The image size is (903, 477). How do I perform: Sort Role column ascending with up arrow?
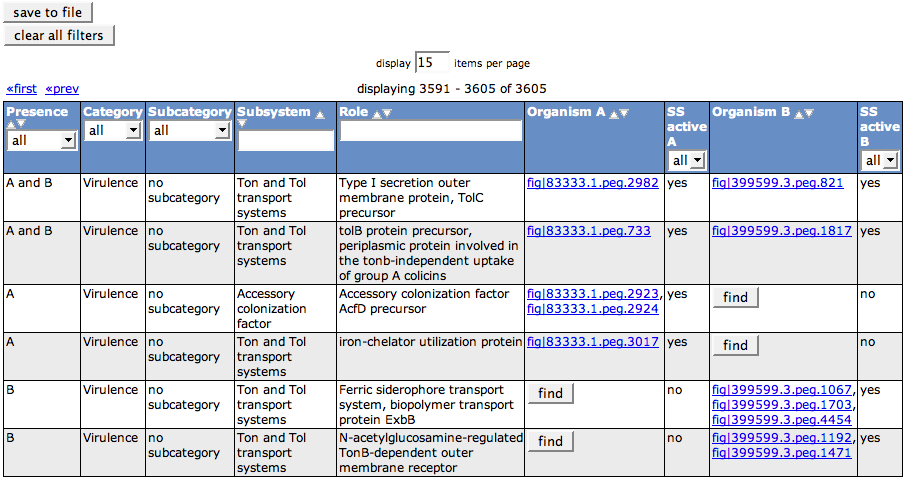(x=377, y=114)
